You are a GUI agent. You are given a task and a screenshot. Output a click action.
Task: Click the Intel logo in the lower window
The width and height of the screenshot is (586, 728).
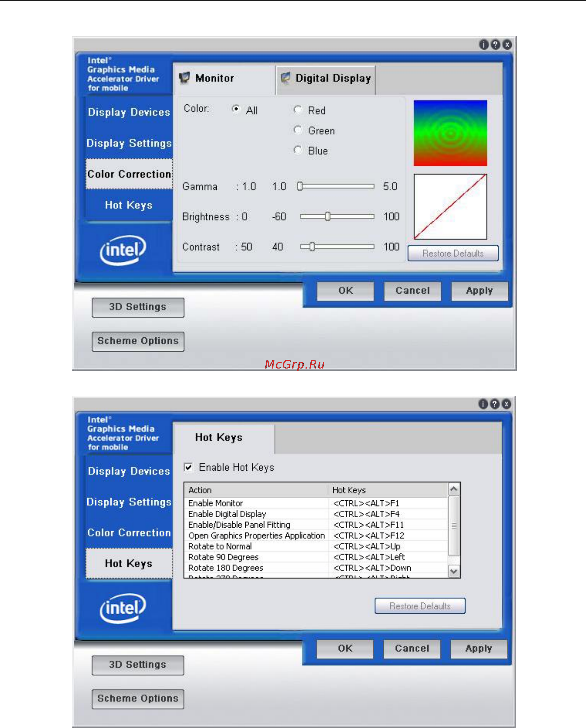point(123,608)
